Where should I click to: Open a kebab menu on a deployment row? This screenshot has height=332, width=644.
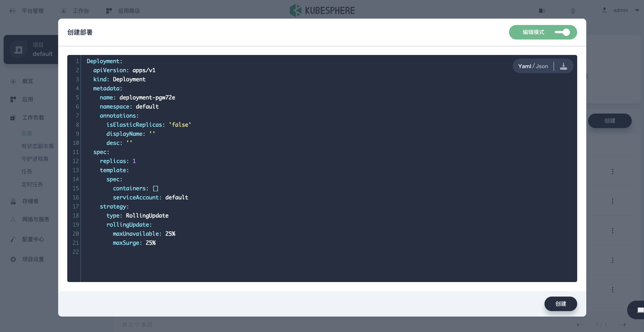613,172
